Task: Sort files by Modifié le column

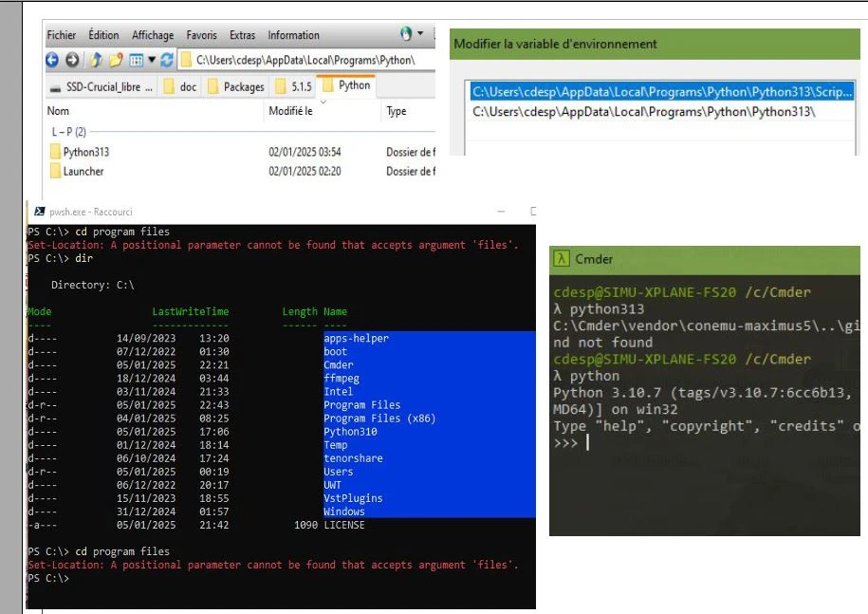Action: click(290, 111)
